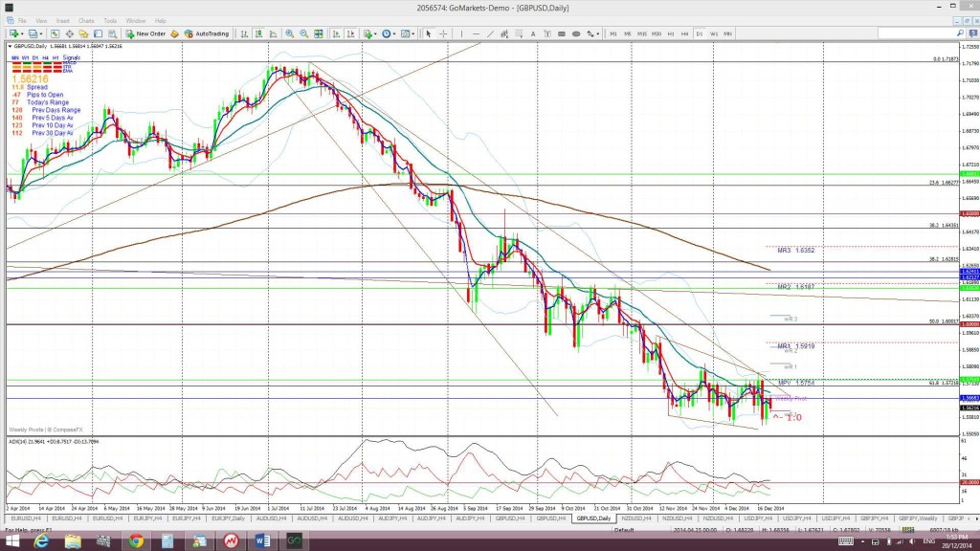Open the Window menu
The image size is (980, 551).
click(x=136, y=21)
